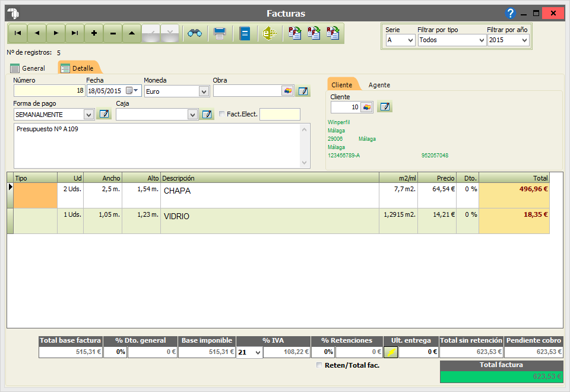
Task: Click the Obra edit icon
Action: click(x=303, y=91)
